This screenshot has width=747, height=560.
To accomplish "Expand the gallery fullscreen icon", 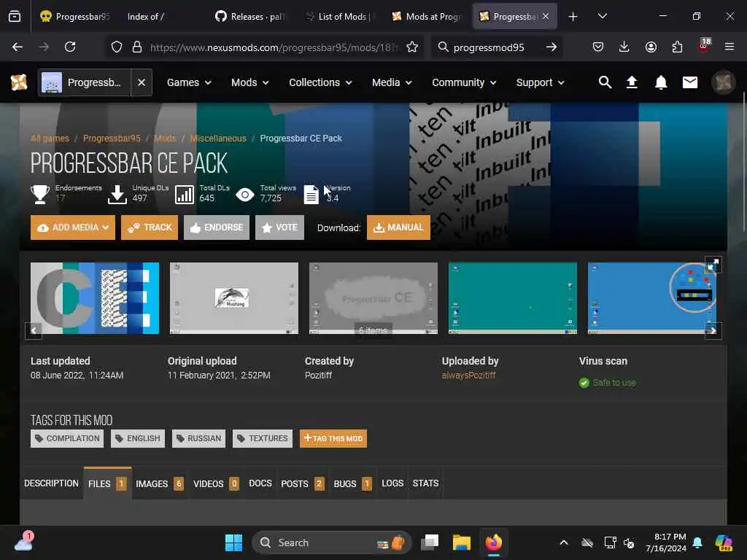I will coord(713,265).
